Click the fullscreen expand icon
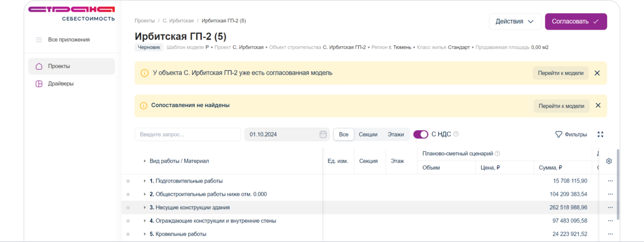Viewport: 644px width, 242px height. [x=600, y=134]
